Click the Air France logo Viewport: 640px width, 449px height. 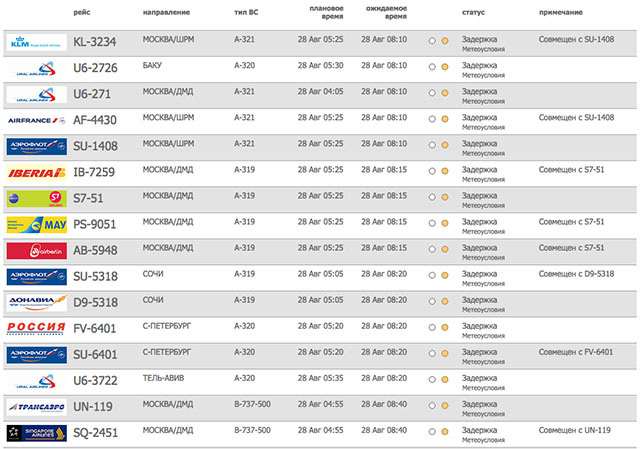point(36,120)
